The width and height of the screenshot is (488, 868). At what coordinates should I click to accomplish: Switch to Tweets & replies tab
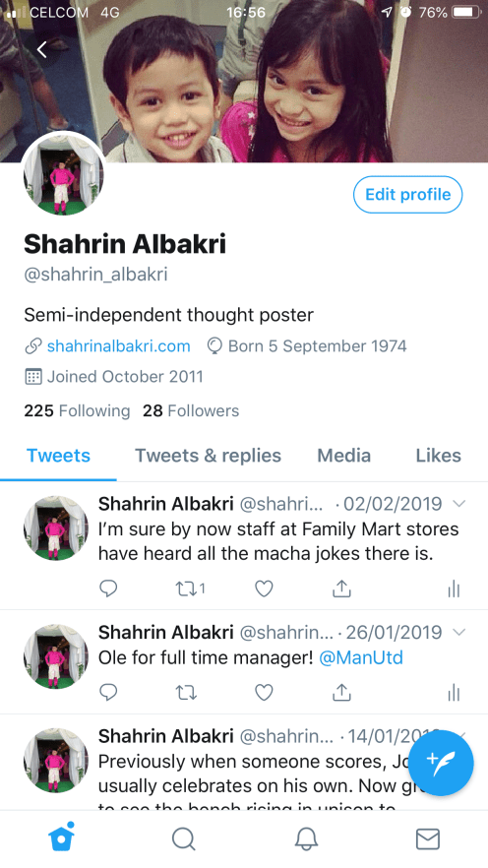pos(208,456)
